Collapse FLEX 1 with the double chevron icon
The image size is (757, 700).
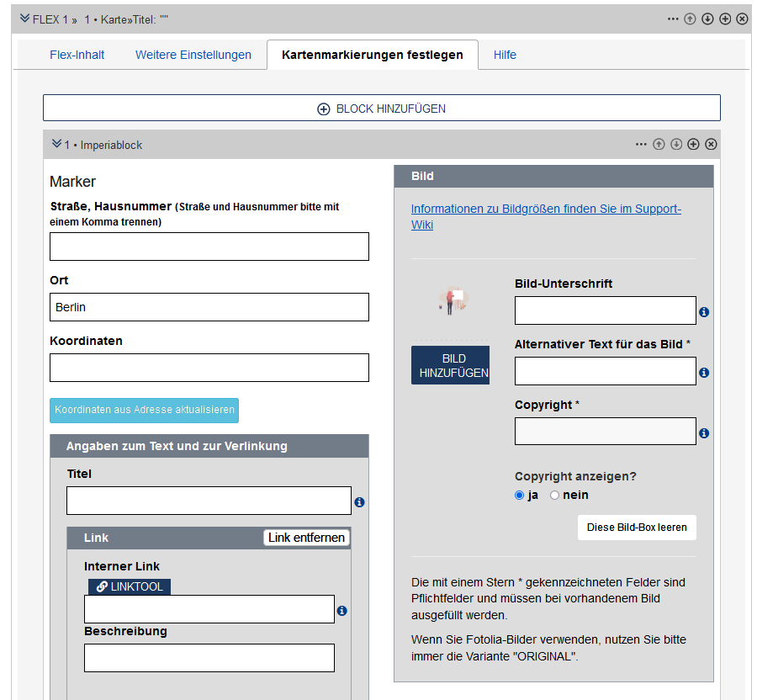pyautogui.click(x=26, y=18)
